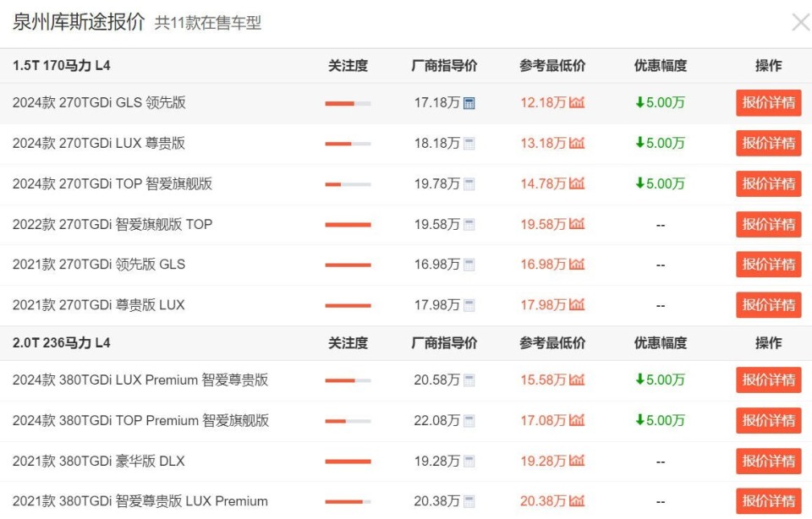Viewport: 812px width, 519px height.
Task: Click calculator icon beside 17.18万 guide price
Action: tap(469, 103)
